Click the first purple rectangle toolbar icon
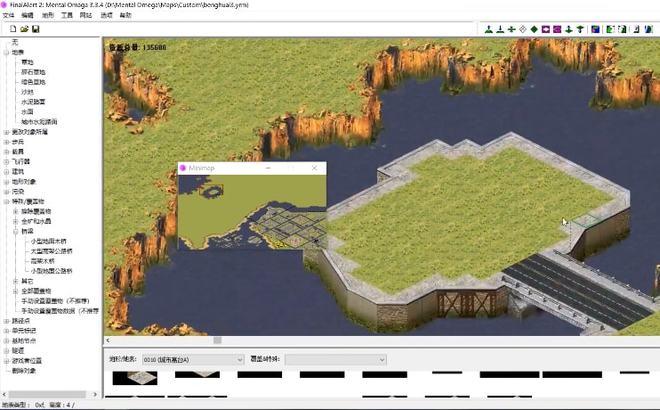Viewport: 660px width, 410px height. click(x=546, y=29)
